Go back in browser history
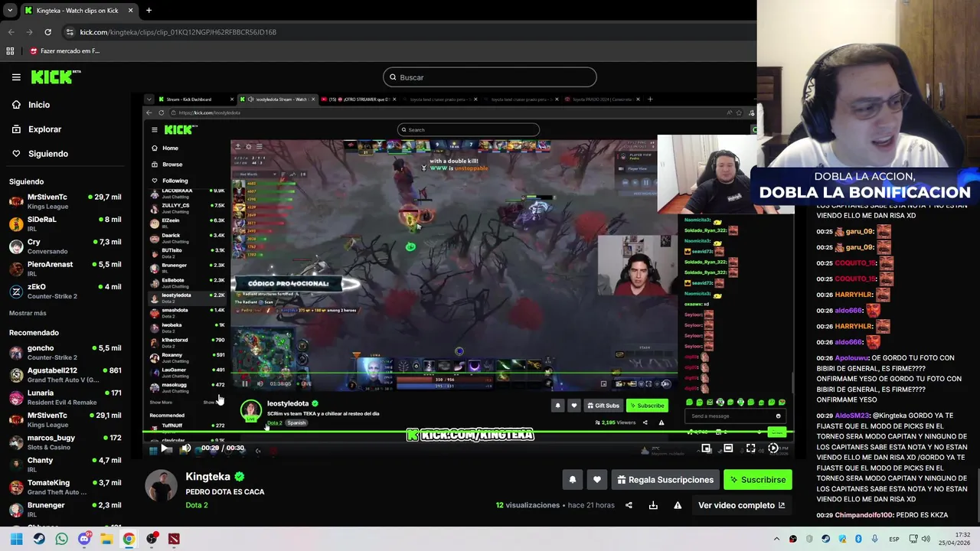Image resolution: width=980 pixels, height=551 pixels. (x=11, y=32)
